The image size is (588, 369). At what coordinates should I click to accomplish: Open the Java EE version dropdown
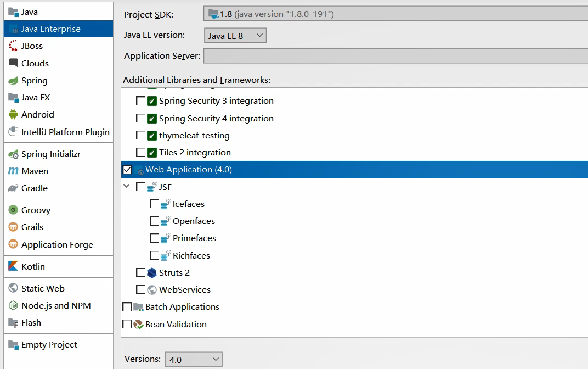pyautogui.click(x=235, y=35)
